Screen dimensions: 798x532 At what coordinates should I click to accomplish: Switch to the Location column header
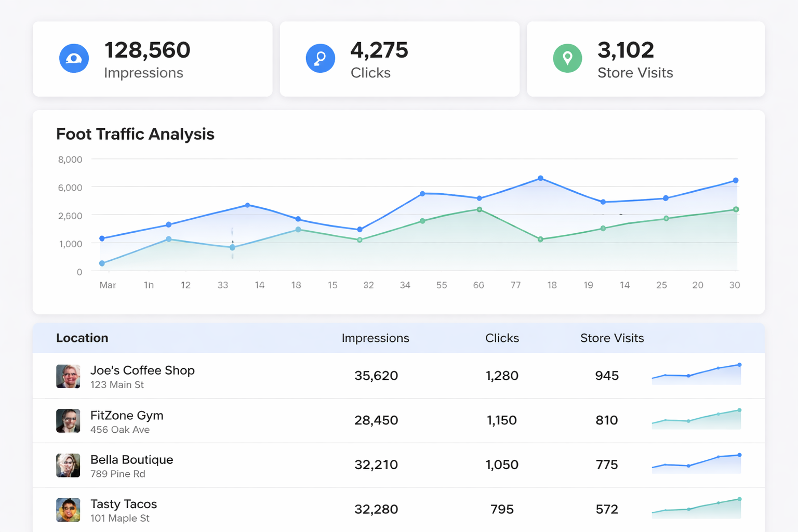[82, 338]
